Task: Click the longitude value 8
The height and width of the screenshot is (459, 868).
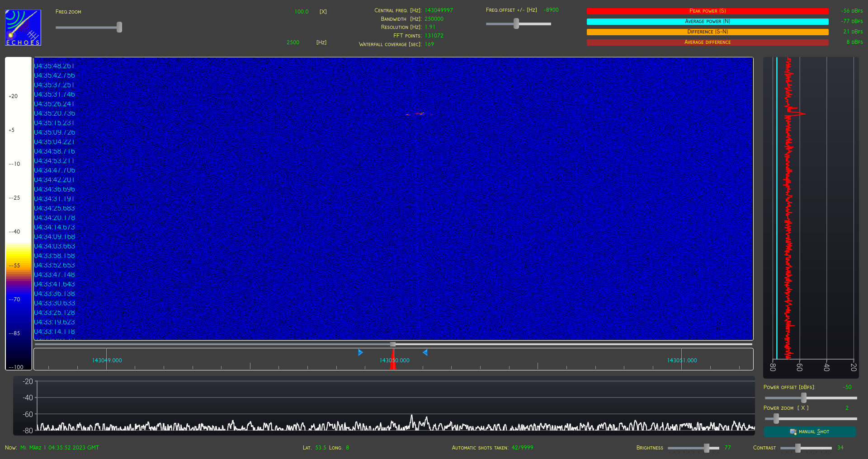Action: [348, 448]
